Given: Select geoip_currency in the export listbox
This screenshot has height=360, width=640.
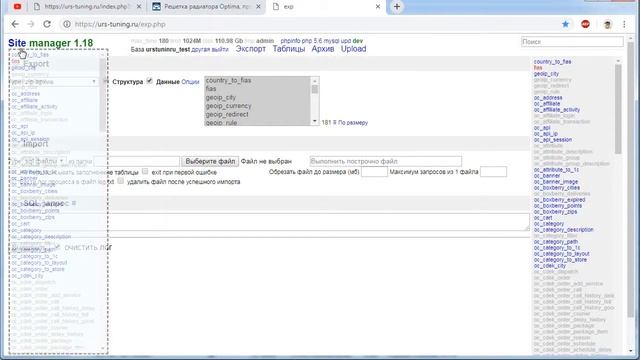Looking at the screenshot, I should 229,106.
